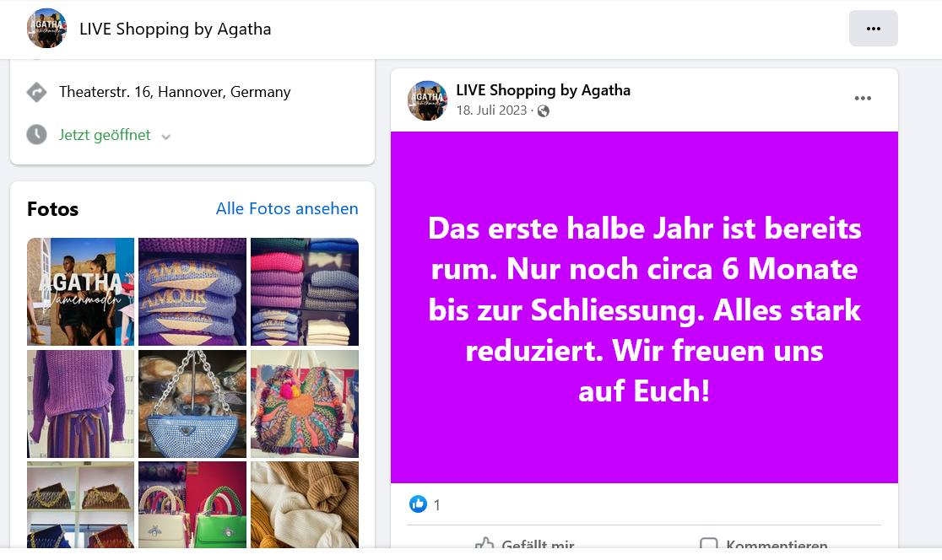
Task: Expand the Jetzt geöffnet opening hours chevron
Action: tap(166, 137)
